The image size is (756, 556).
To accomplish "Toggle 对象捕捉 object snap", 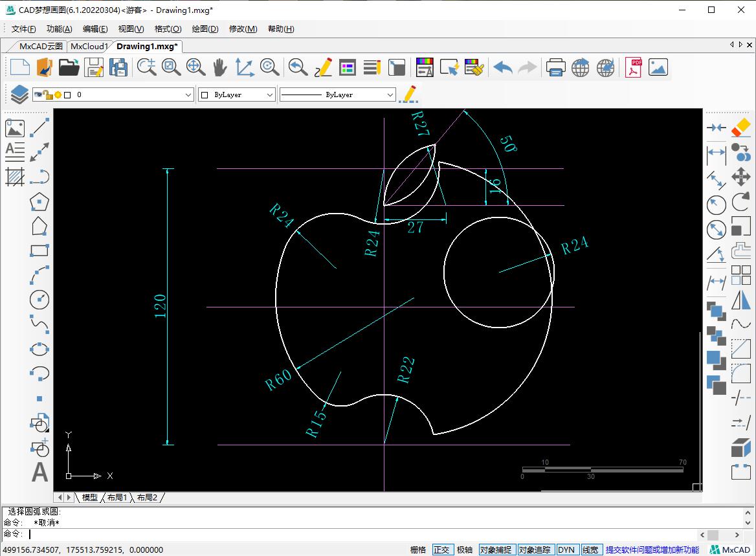I will point(496,550).
